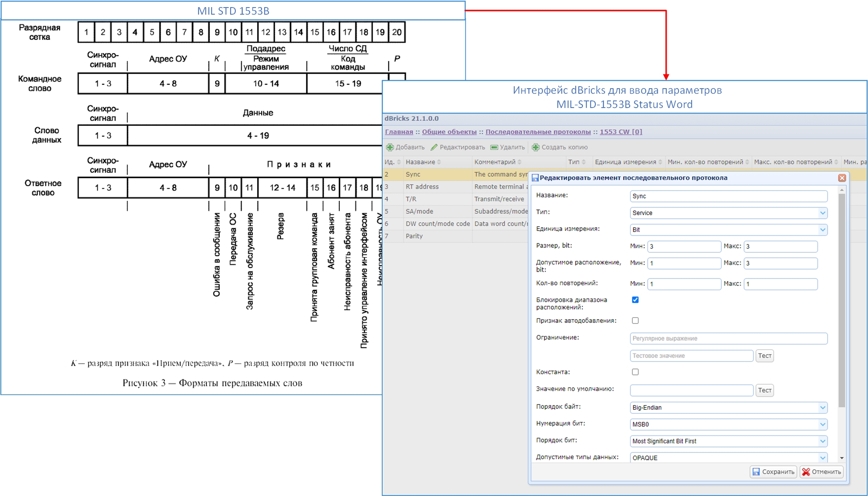The height and width of the screenshot is (496, 868).
Task: Sort by Мин. кол-во повторений arrows
Action: click(x=747, y=162)
